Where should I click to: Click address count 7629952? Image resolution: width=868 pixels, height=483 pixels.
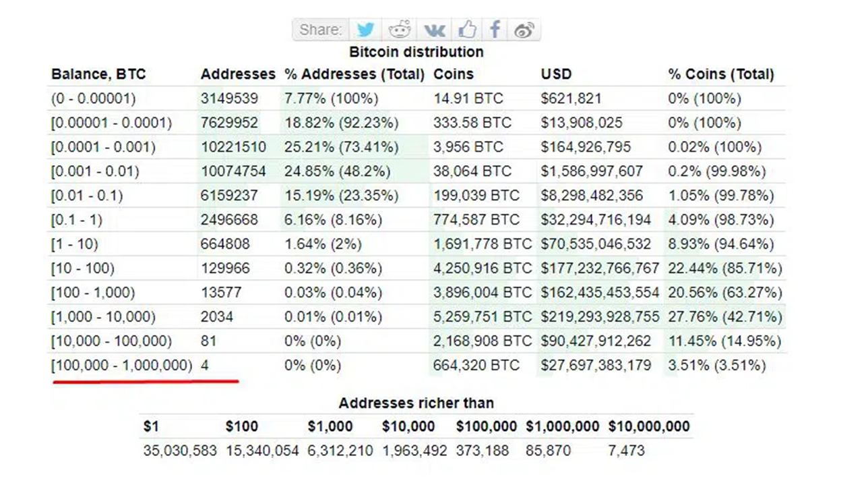tap(229, 123)
